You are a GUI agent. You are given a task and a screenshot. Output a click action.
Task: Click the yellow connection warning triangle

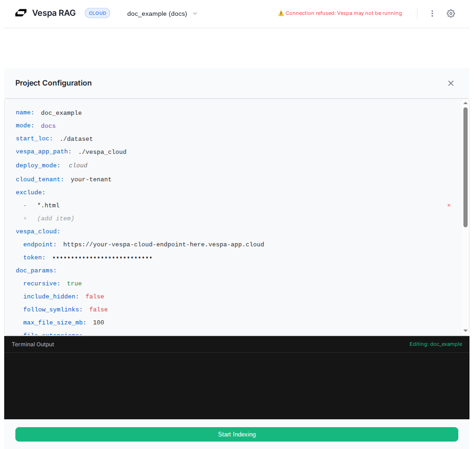pos(281,13)
